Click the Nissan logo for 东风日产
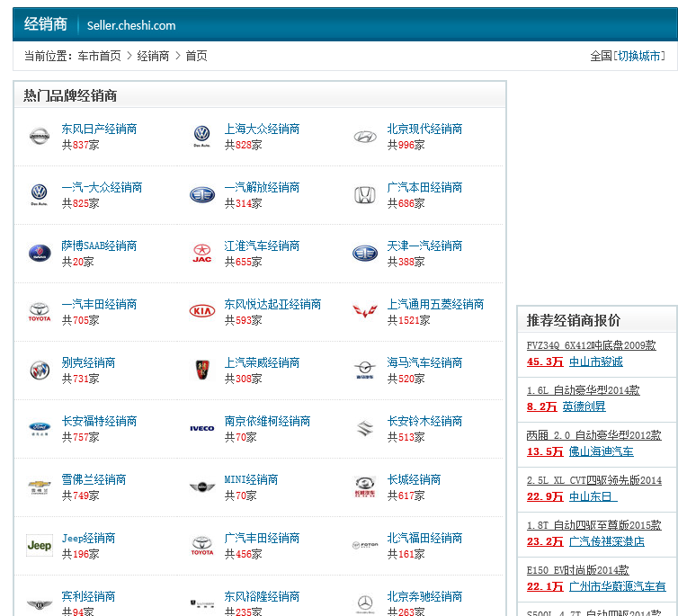The image size is (678, 616). click(40, 137)
